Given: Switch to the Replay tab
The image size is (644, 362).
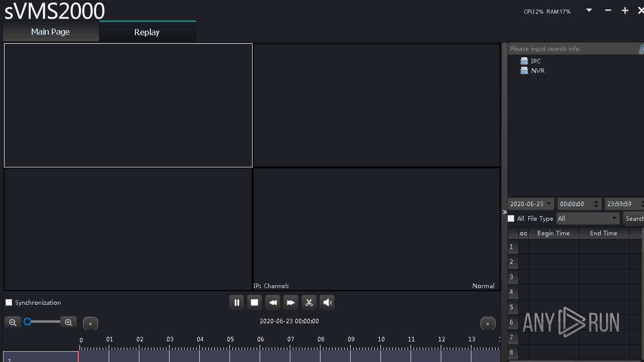Looking at the screenshot, I should pyautogui.click(x=147, y=32).
